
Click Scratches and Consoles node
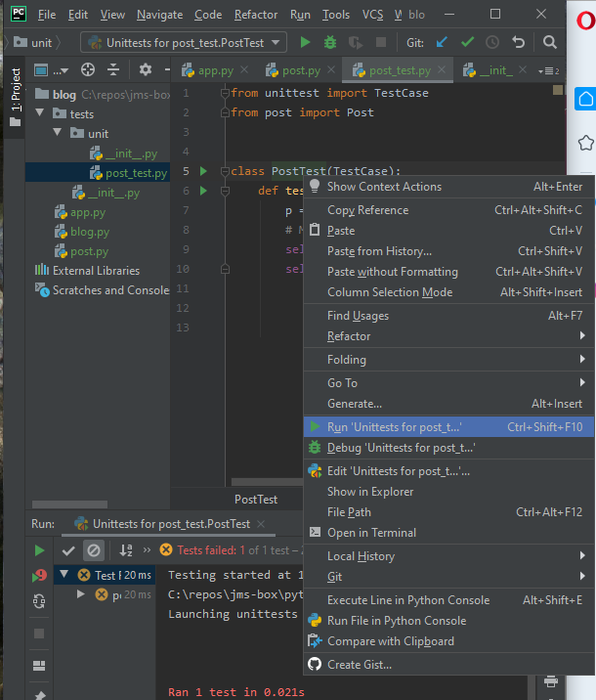tap(103, 290)
